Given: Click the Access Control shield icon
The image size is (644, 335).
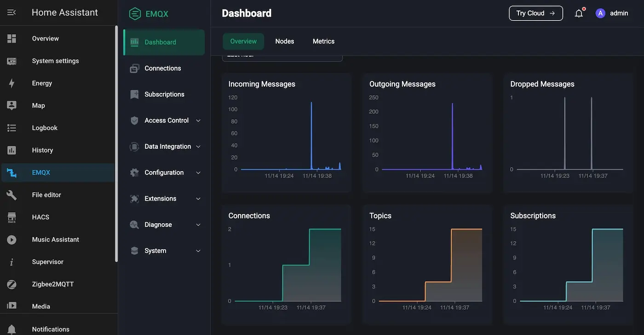Looking at the screenshot, I should click(134, 121).
